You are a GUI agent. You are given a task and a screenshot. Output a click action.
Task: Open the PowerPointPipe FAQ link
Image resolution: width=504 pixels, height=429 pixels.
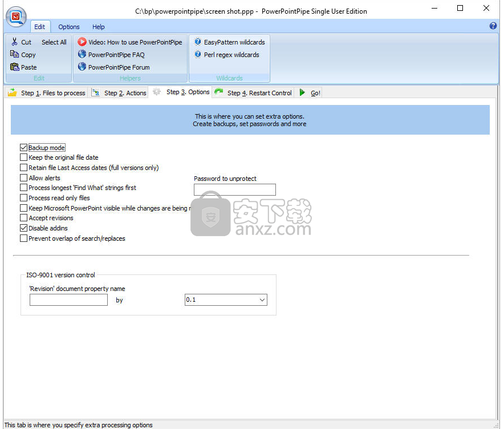click(116, 55)
